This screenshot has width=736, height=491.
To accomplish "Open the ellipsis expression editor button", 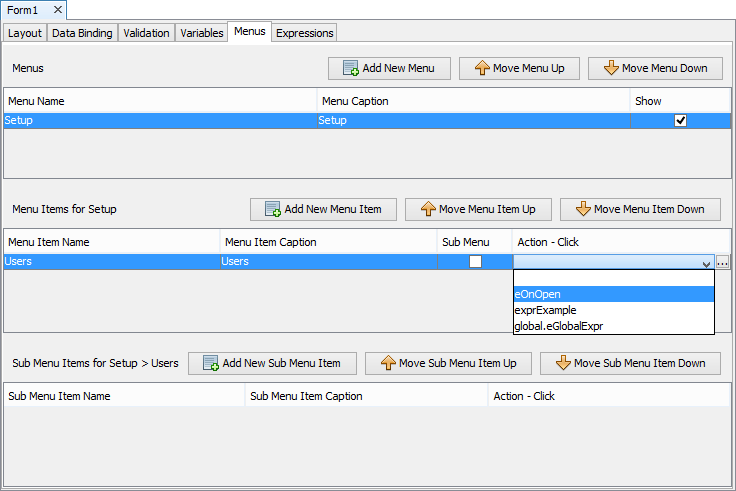I will 723,262.
